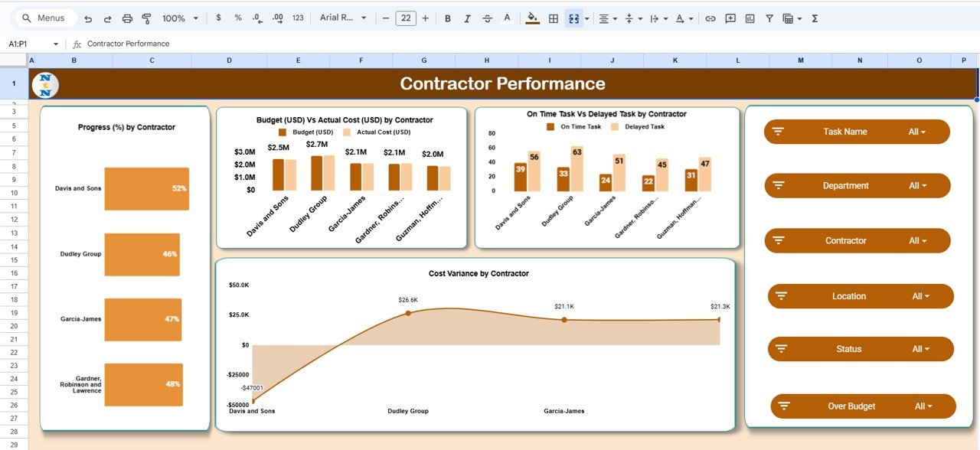Apply currency format to selected cells
Viewport: 980px width, 450px height.
click(218, 18)
